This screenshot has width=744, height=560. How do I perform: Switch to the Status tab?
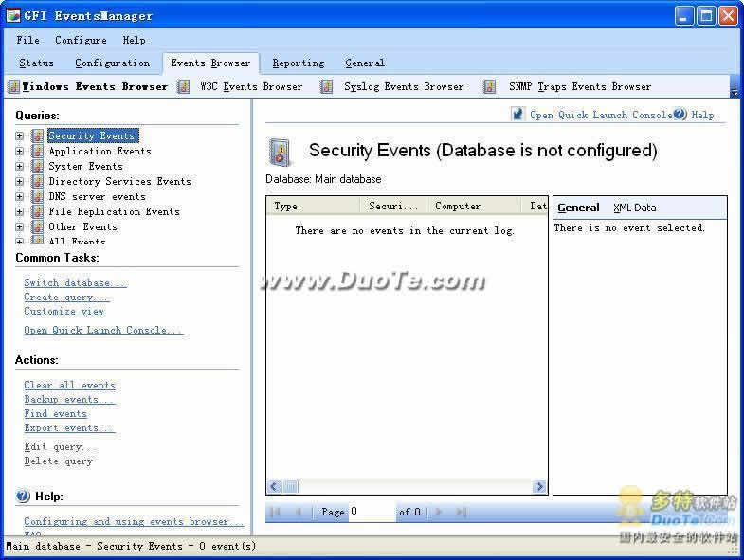tap(36, 63)
